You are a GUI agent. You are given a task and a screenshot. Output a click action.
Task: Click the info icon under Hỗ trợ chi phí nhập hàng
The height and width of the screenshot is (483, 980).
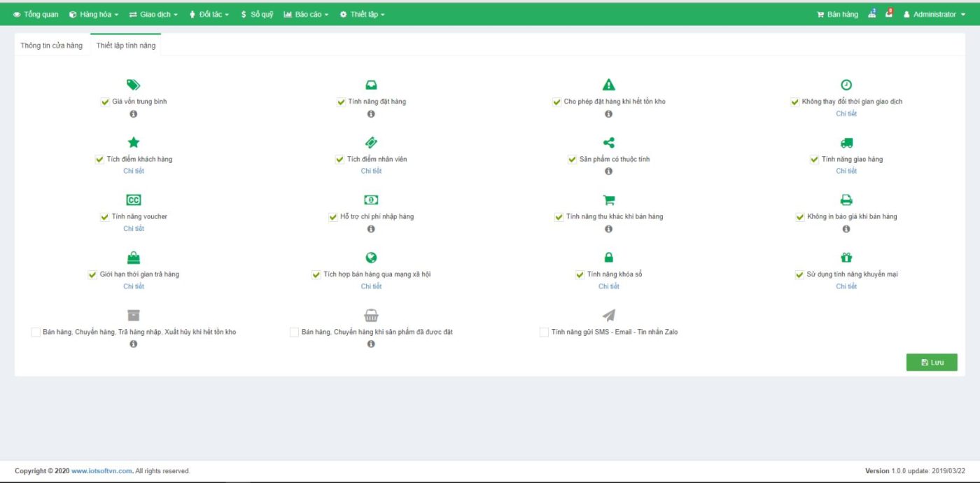click(371, 228)
